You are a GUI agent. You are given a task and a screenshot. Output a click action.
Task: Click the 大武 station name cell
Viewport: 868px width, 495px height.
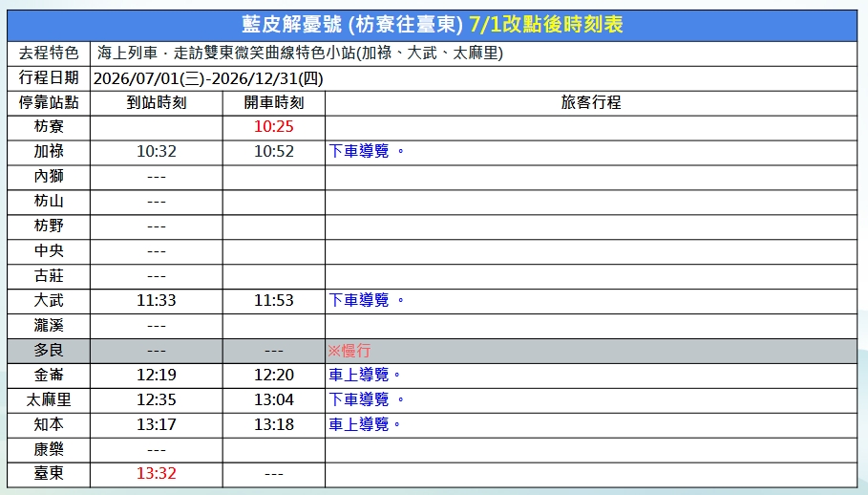coord(49,301)
